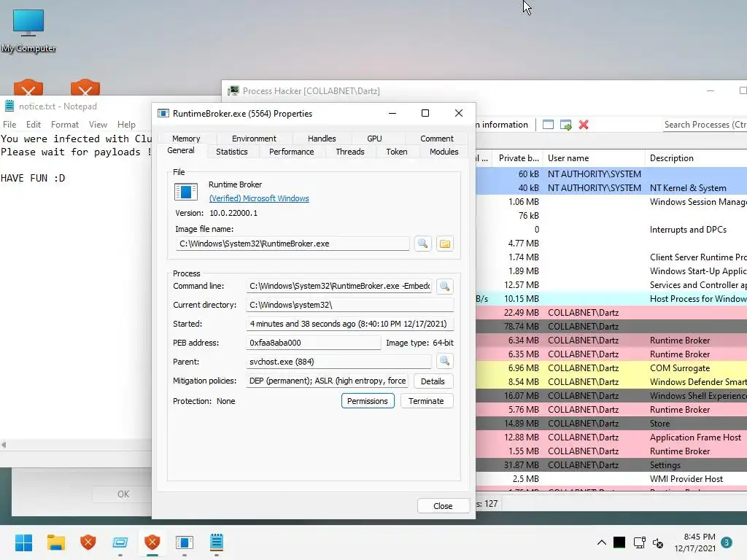Click the Notepad title bar icon

pyautogui.click(x=9, y=106)
